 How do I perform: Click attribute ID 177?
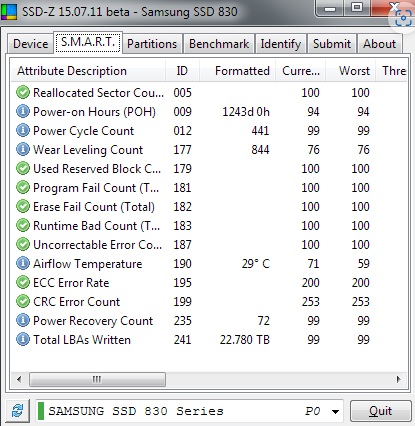click(182, 150)
